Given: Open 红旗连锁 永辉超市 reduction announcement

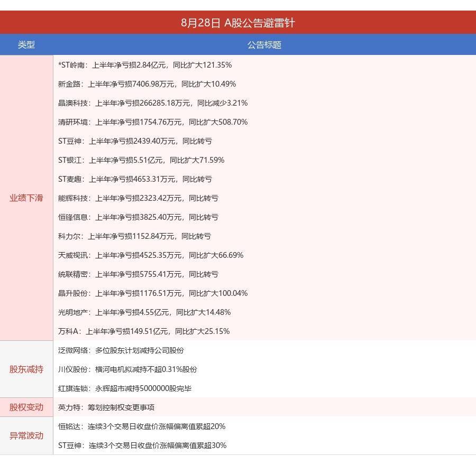Looking at the screenshot, I should pos(125,388).
